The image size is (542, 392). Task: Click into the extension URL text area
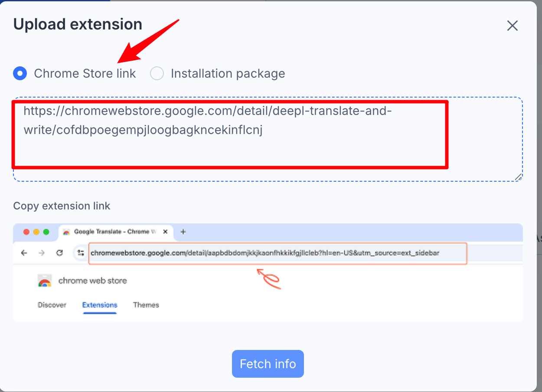[x=268, y=139]
